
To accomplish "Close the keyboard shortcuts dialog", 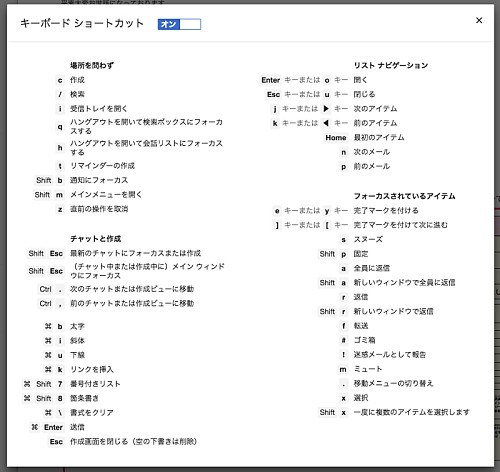I will click(x=479, y=20).
